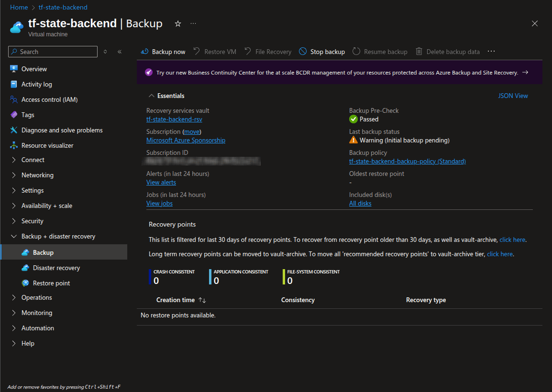Screen dimensions: 552x392
Task: Open toolbar overflow menu after Delete backup data
Action: coord(491,52)
